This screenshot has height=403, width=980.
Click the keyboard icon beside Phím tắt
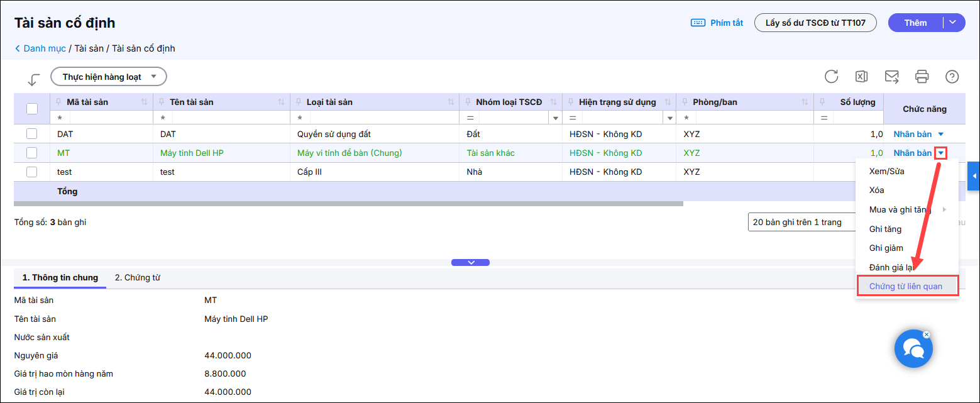coord(698,23)
